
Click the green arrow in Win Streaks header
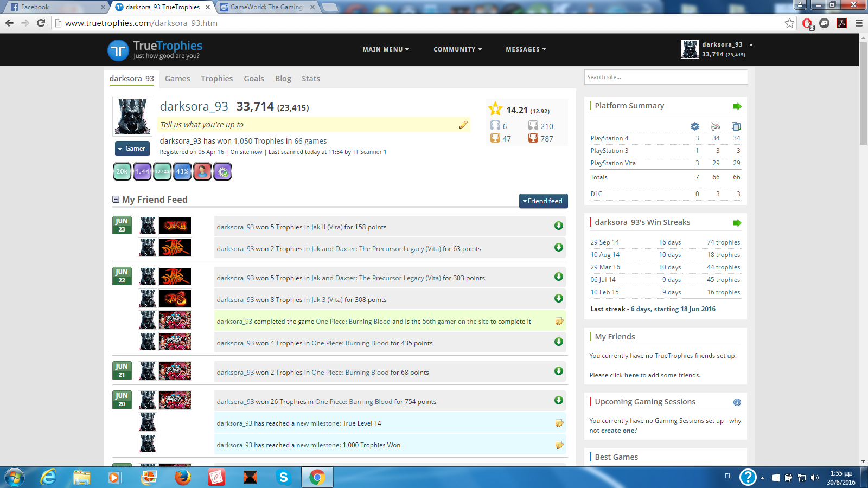tap(737, 223)
